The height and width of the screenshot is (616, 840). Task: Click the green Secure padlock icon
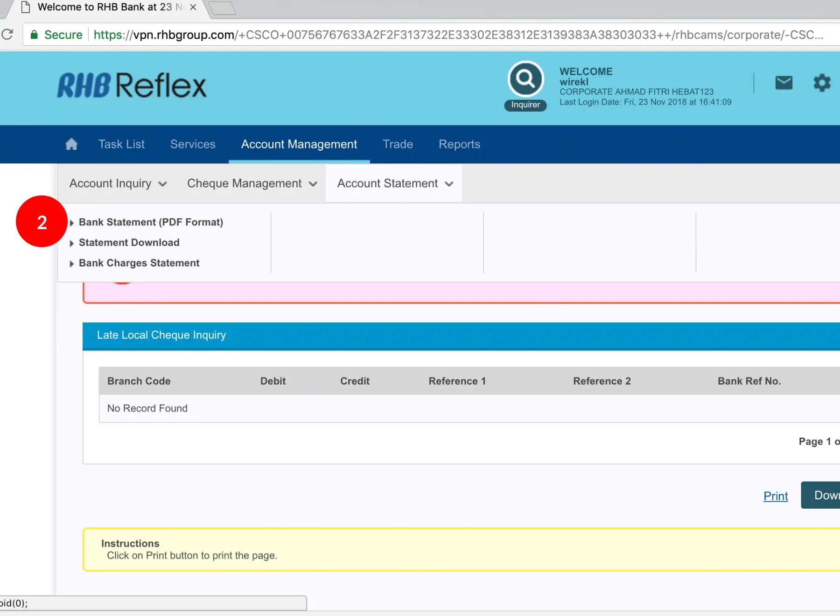(x=34, y=35)
